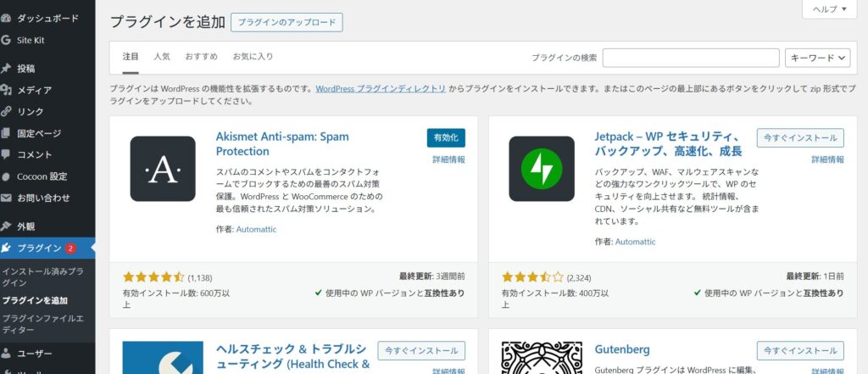Click 最終更新: 1日前 text
The height and width of the screenshot is (374, 868).
815,276
